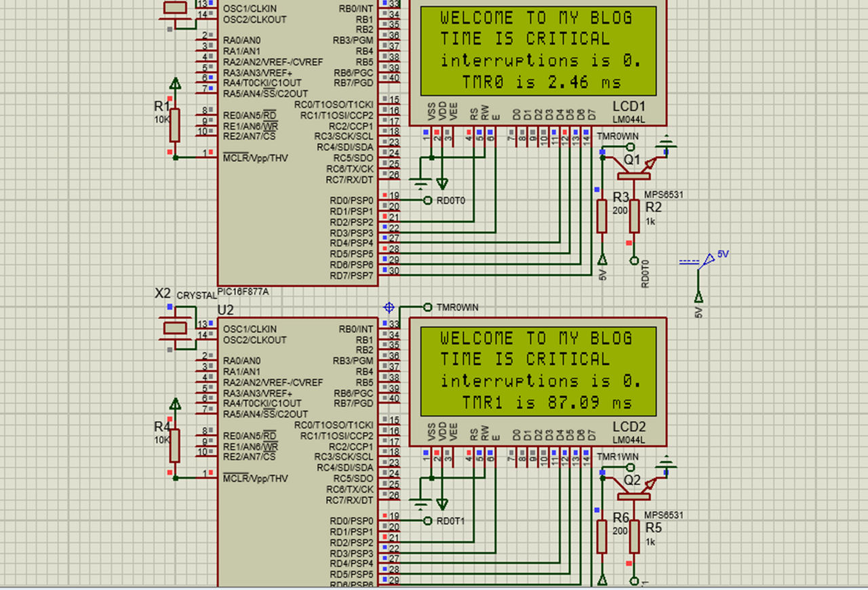Click U2's OSC1/CLKIN pin label

pos(250,329)
